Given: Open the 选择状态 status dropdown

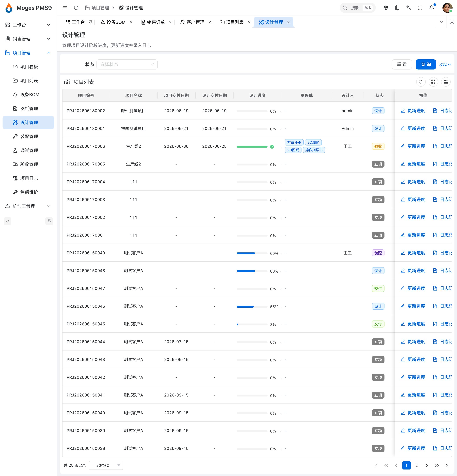Looking at the screenshot, I should [127, 64].
